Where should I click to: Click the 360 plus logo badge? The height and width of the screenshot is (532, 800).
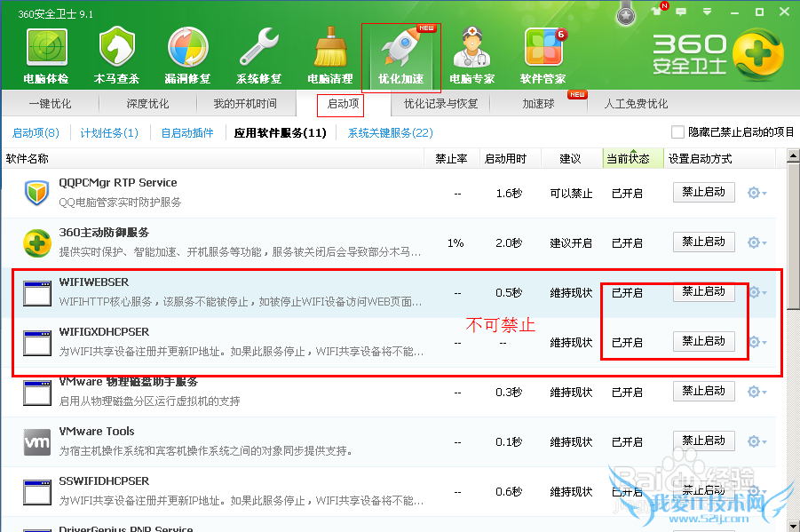757,54
